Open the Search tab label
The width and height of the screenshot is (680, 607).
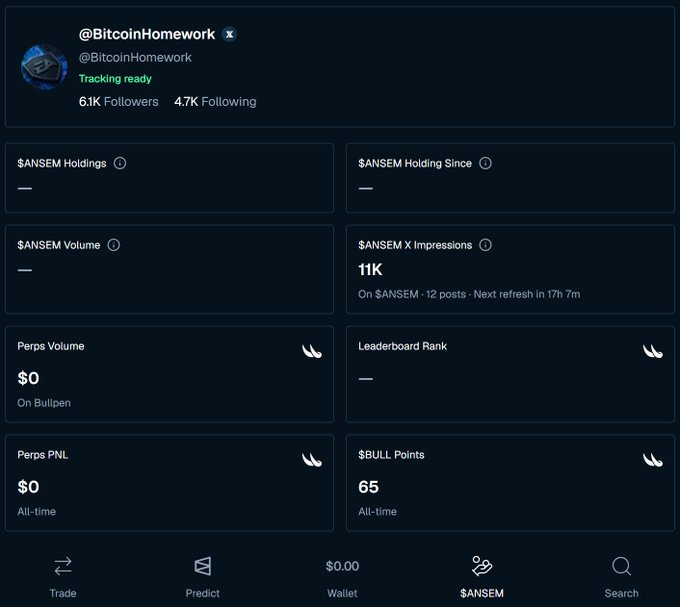(x=621, y=593)
